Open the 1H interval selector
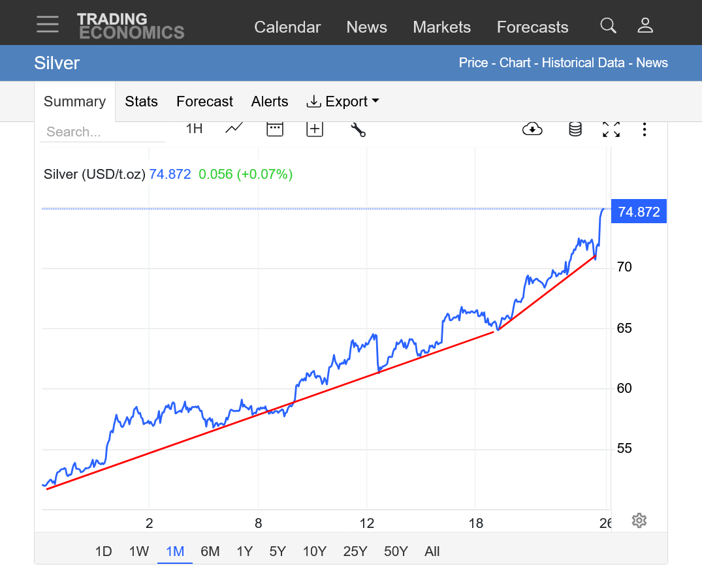The width and height of the screenshot is (702, 588). tap(194, 129)
